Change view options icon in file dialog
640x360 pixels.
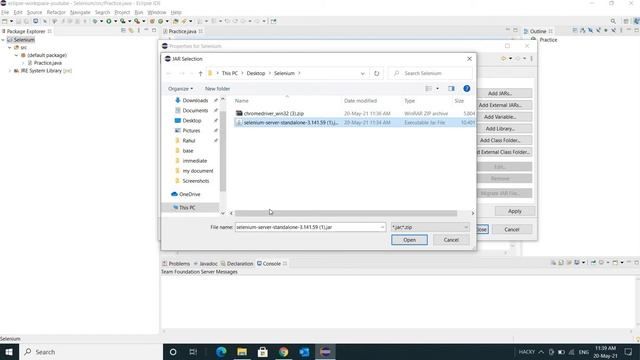click(428, 89)
